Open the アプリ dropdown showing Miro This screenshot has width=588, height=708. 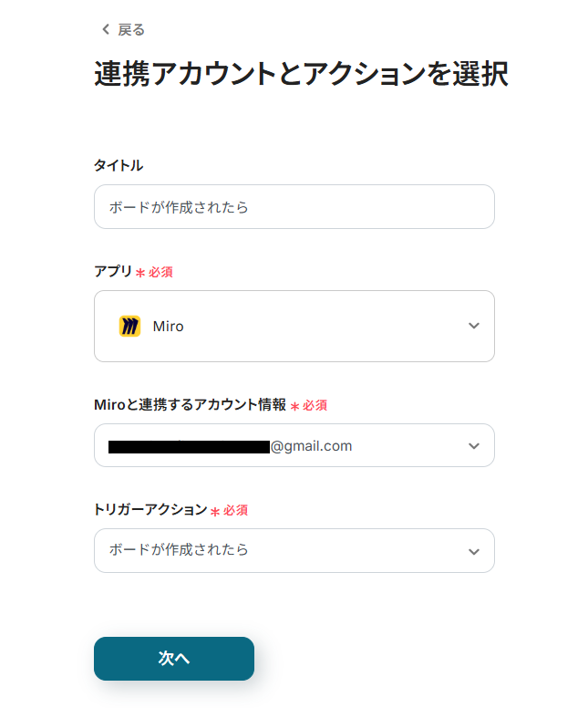point(294,326)
